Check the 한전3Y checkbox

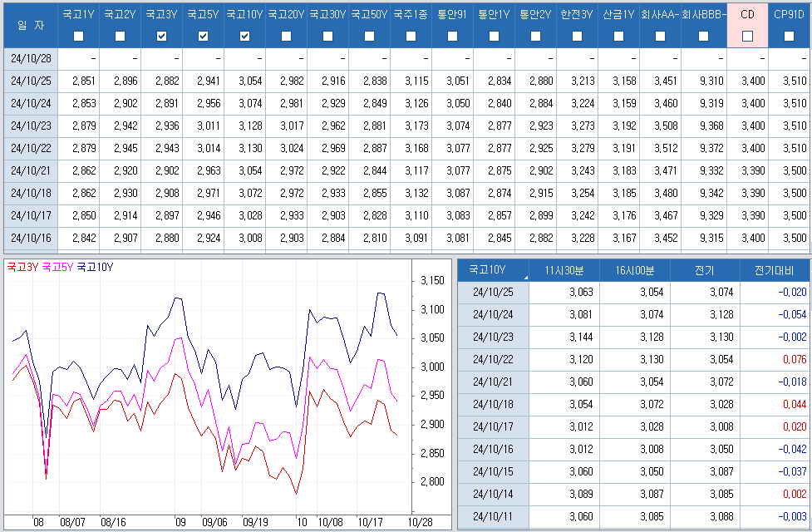(577, 36)
